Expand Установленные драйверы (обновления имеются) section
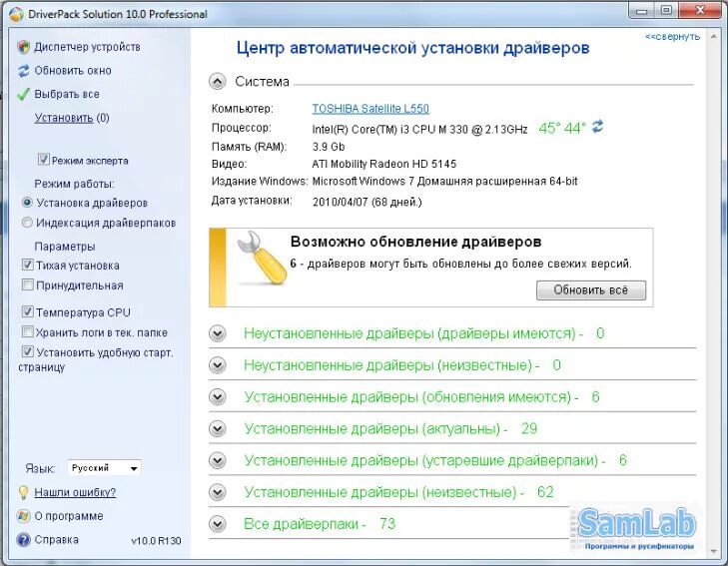Viewport: 728px width, 566px height. pyautogui.click(x=218, y=397)
